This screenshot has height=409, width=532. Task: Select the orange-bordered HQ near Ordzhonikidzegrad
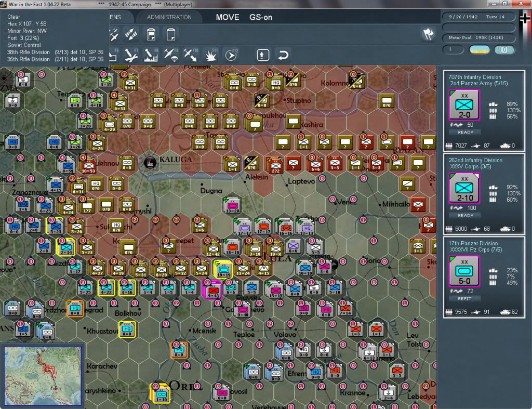75,309
